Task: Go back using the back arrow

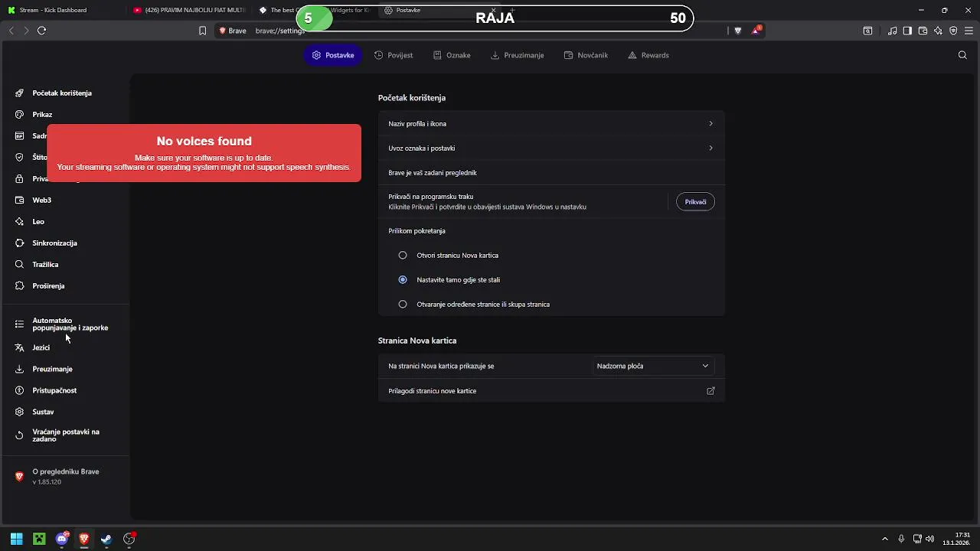Action: 11,31
